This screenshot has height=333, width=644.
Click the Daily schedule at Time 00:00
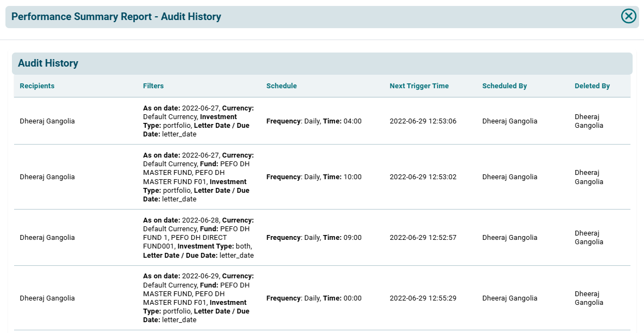pos(313,298)
